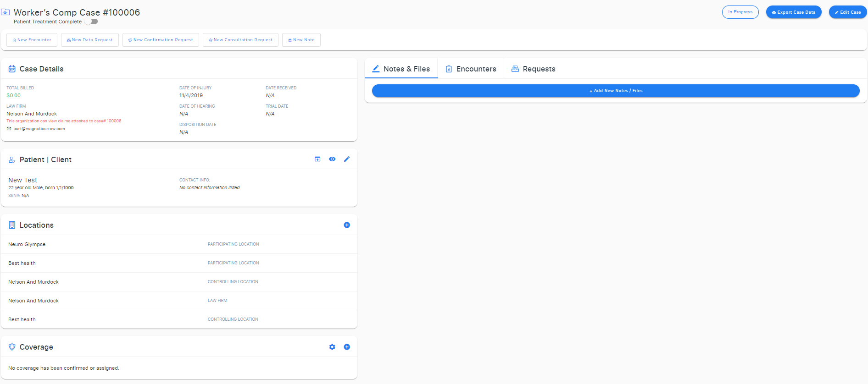Screen dimensions: 868x384
Task: Click the Worker's Comp Case #100006 title
Action: (x=77, y=12)
